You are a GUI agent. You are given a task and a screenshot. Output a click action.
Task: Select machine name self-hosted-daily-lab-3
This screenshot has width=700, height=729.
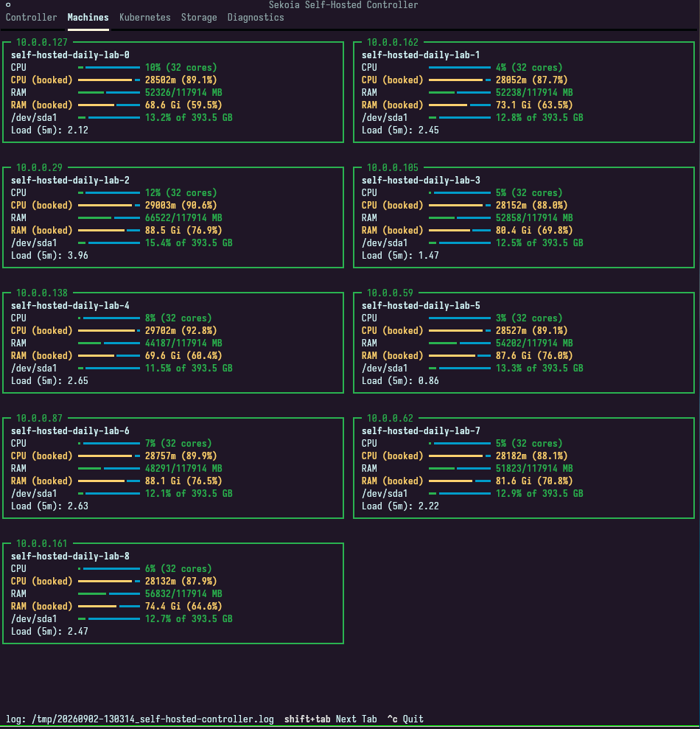click(421, 180)
